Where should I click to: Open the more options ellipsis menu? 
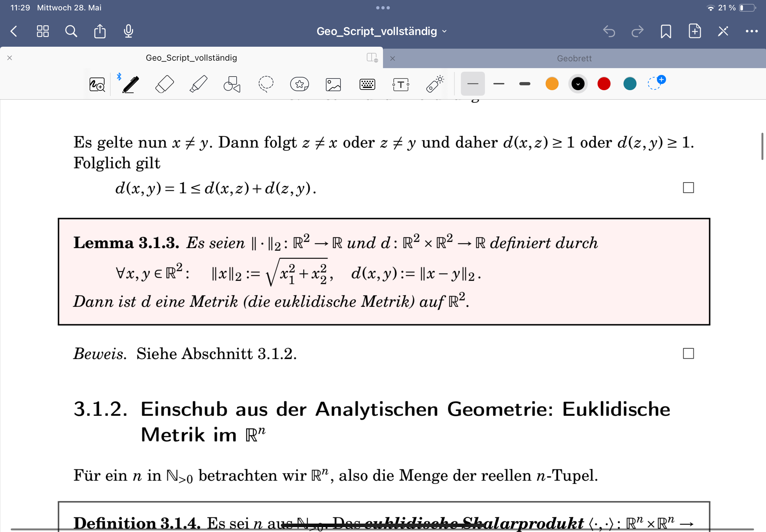pos(752,31)
